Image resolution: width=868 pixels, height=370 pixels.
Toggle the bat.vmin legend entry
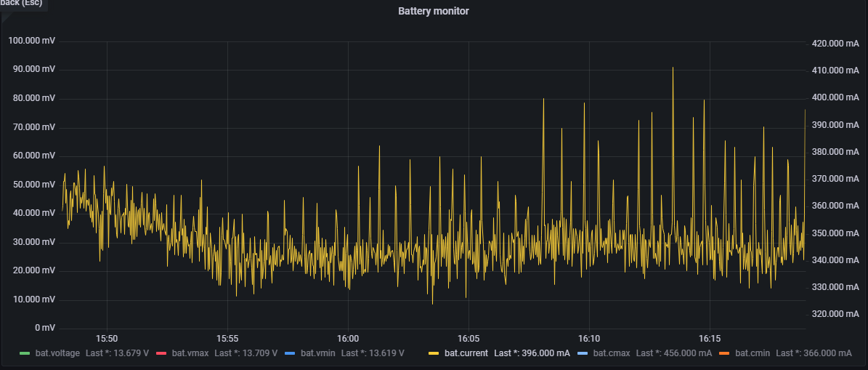[x=317, y=353]
